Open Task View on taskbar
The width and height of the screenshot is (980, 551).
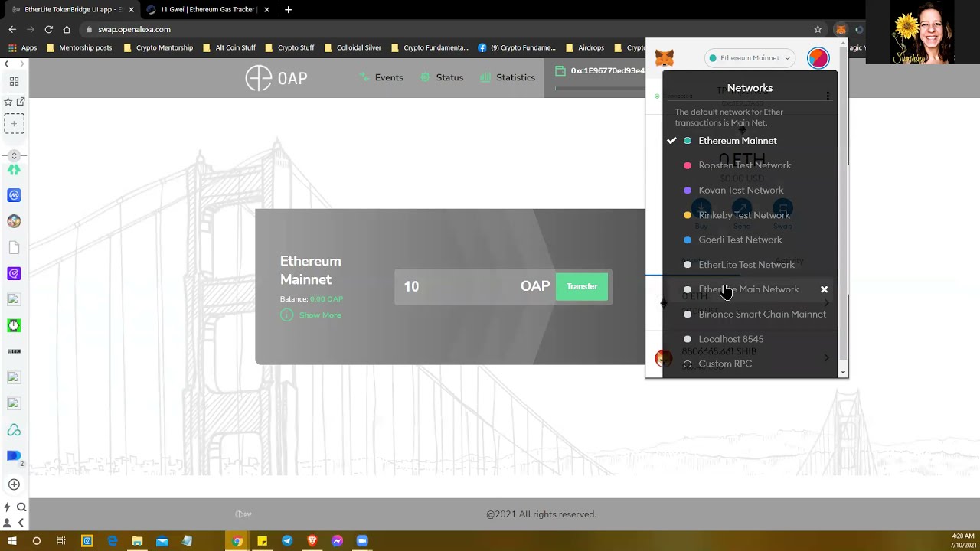61,541
